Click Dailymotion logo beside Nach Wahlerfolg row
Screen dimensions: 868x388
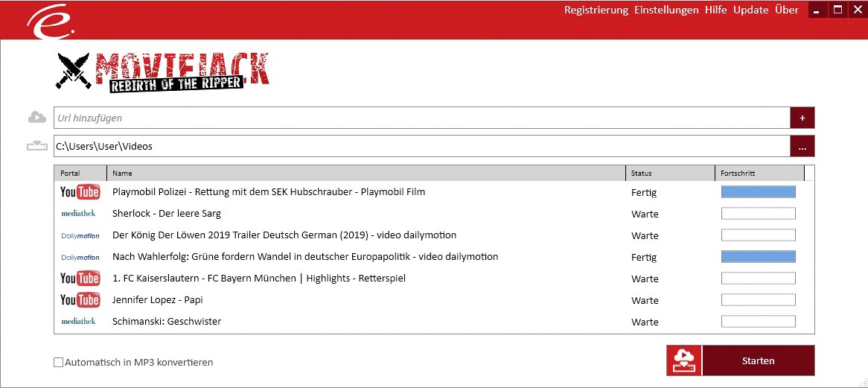pos(80,258)
